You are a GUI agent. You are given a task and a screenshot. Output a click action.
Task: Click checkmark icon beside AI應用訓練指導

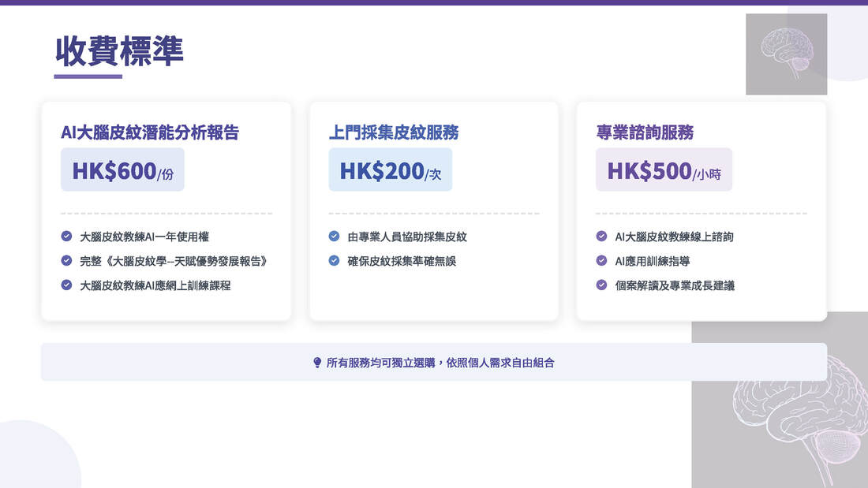601,261
